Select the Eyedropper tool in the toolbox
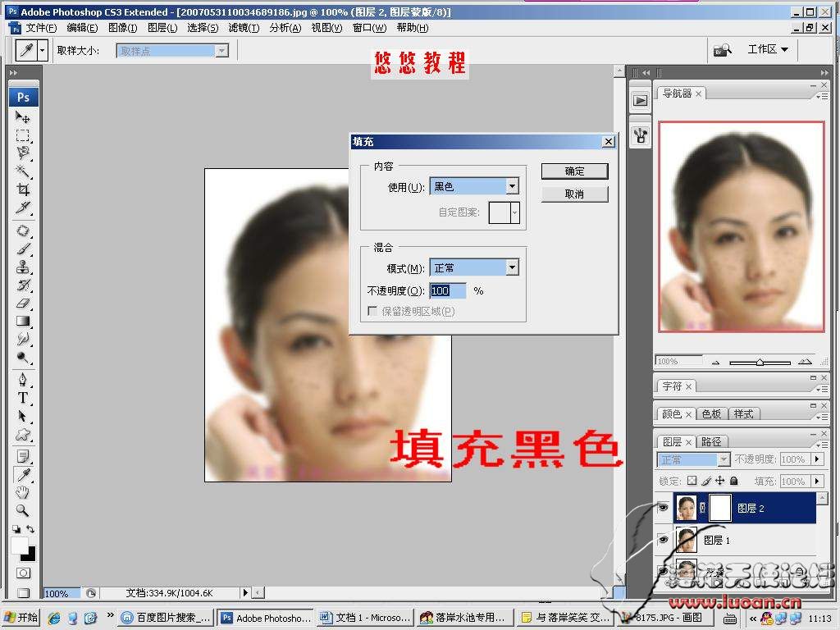This screenshot has width=840, height=630. pos(22,475)
